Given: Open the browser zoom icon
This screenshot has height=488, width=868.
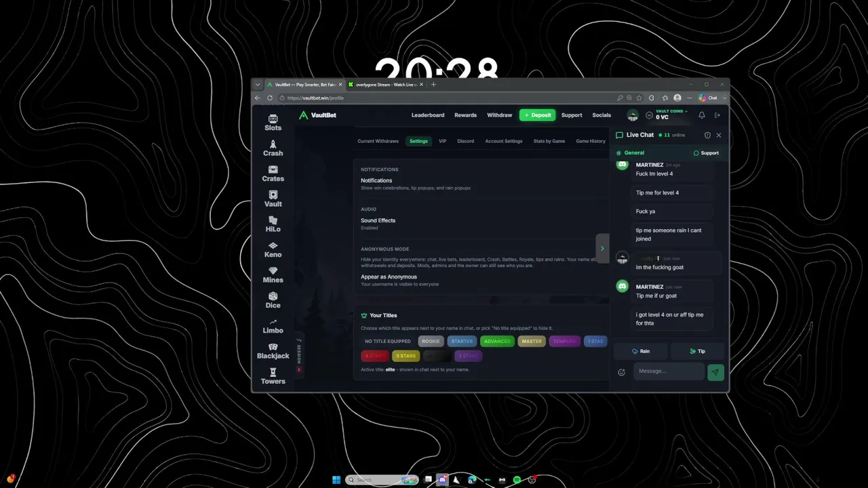Looking at the screenshot, I should 629,98.
